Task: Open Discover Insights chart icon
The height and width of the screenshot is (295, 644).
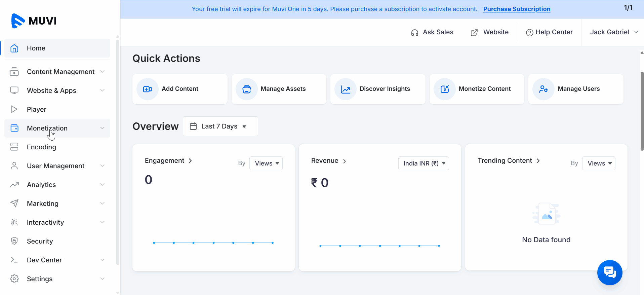Action: coord(345,89)
